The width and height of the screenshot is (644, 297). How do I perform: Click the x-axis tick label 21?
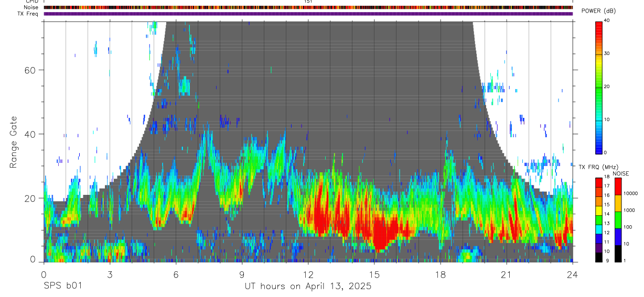[x=507, y=274]
